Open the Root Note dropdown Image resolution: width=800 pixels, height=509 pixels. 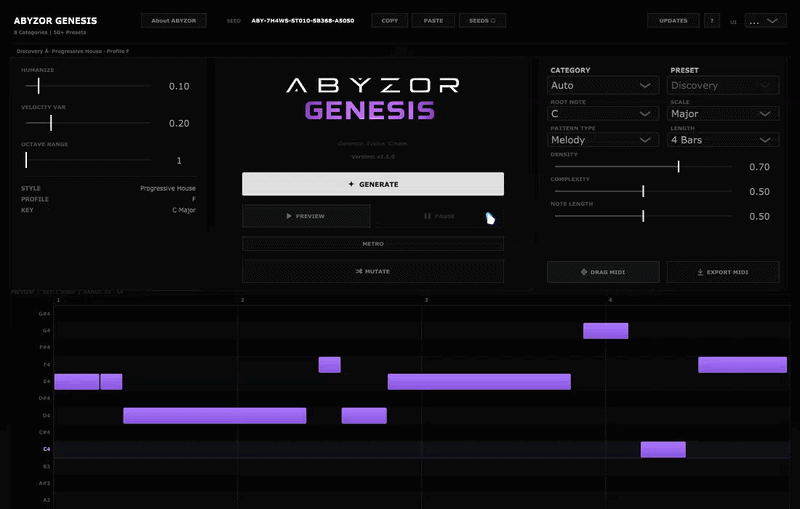pos(603,114)
